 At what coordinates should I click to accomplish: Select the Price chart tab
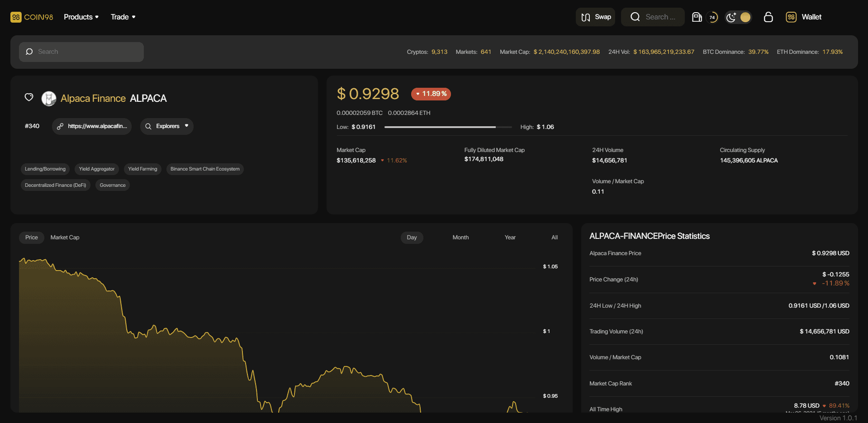coord(32,238)
